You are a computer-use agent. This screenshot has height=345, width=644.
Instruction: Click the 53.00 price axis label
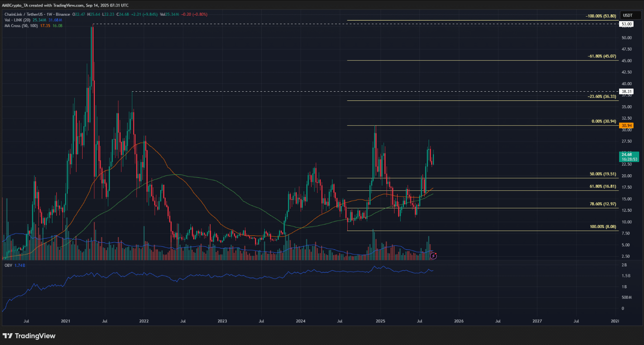(627, 24)
